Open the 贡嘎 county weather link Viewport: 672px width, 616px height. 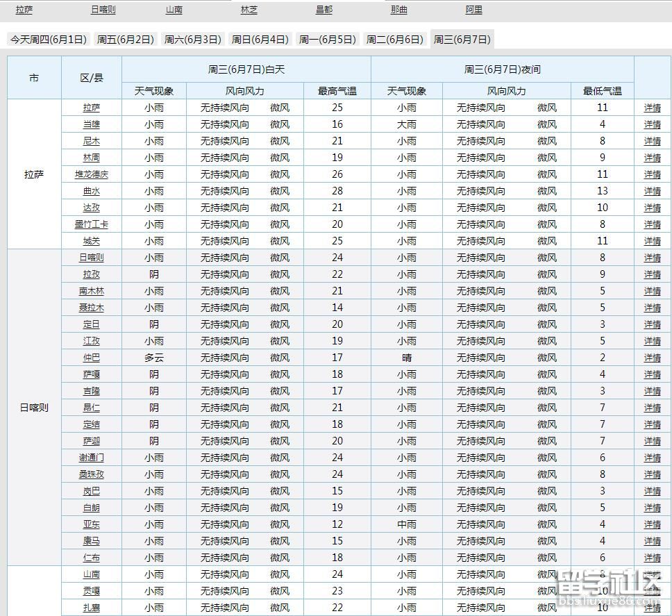click(91, 591)
